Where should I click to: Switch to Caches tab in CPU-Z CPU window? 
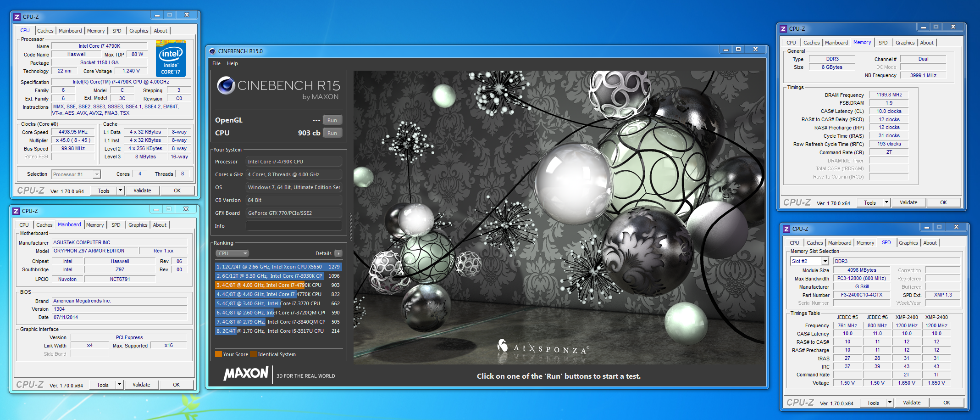(45, 31)
